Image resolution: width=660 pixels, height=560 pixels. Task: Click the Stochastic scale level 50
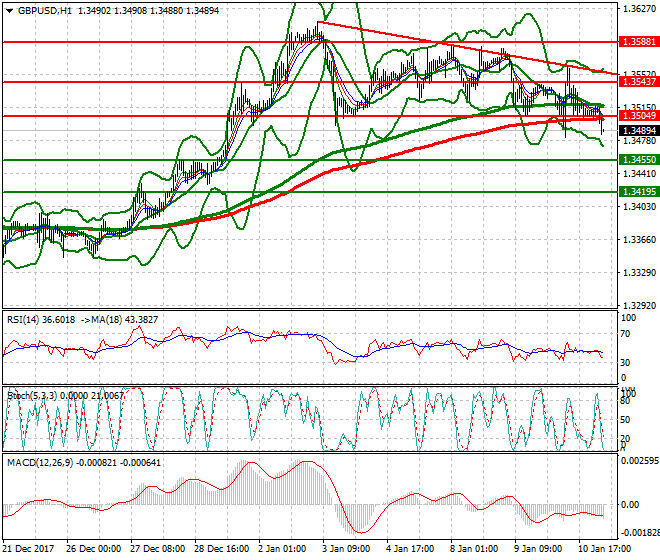626,419
